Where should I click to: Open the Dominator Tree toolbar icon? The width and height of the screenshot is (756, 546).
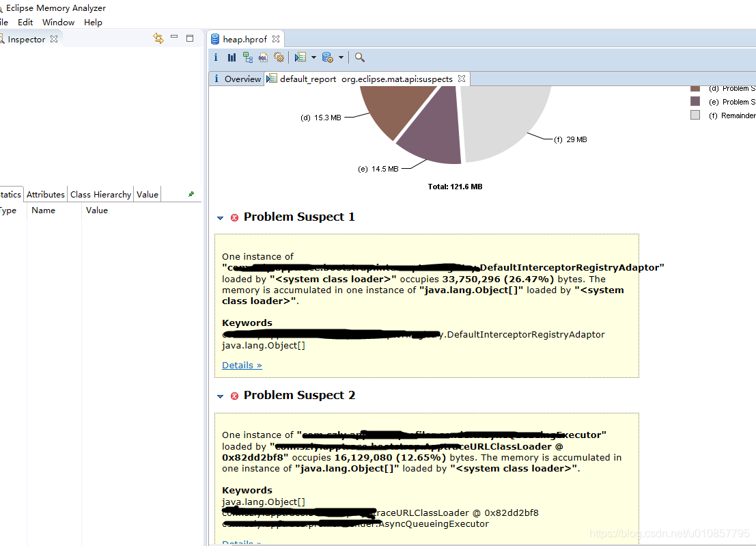pos(248,57)
